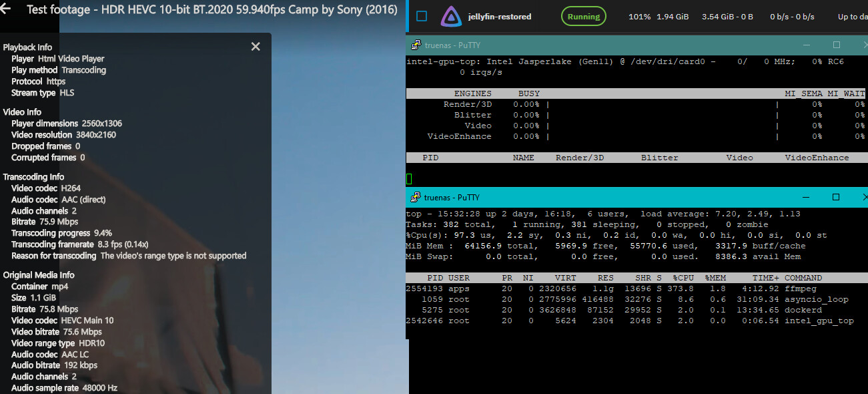Screen dimensions: 868x394
Task: Click 'VideoEnhance' engine row in intel-gpu-top
Action: coord(635,136)
